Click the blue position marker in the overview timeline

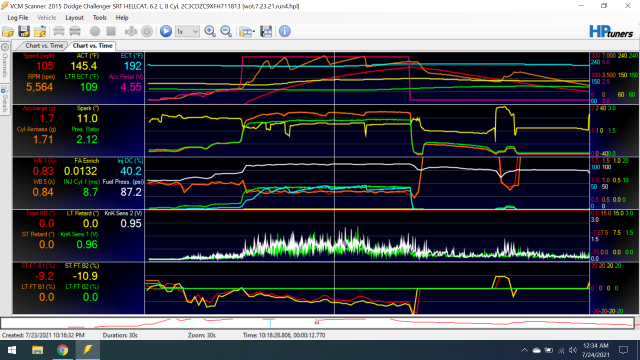(270, 322)
